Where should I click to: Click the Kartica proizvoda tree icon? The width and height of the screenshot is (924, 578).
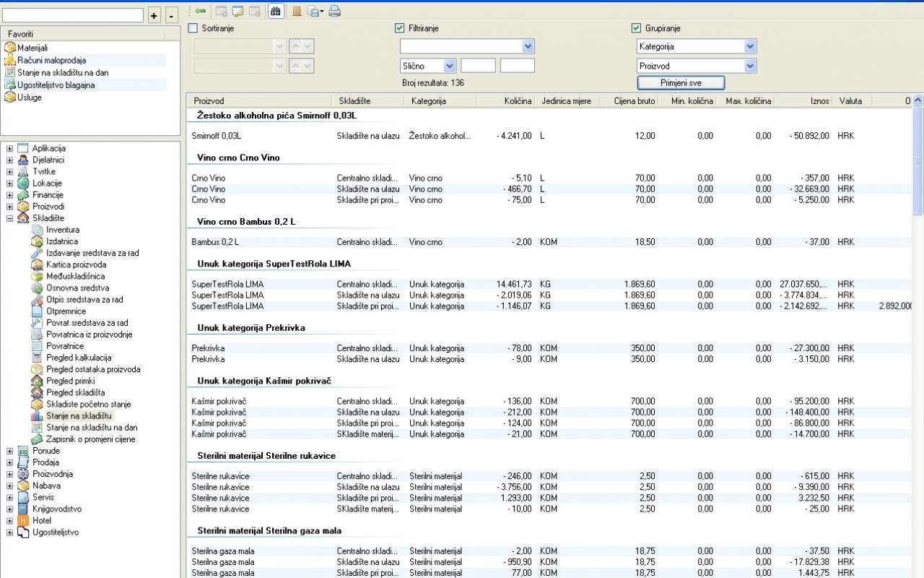pos(38,264)
